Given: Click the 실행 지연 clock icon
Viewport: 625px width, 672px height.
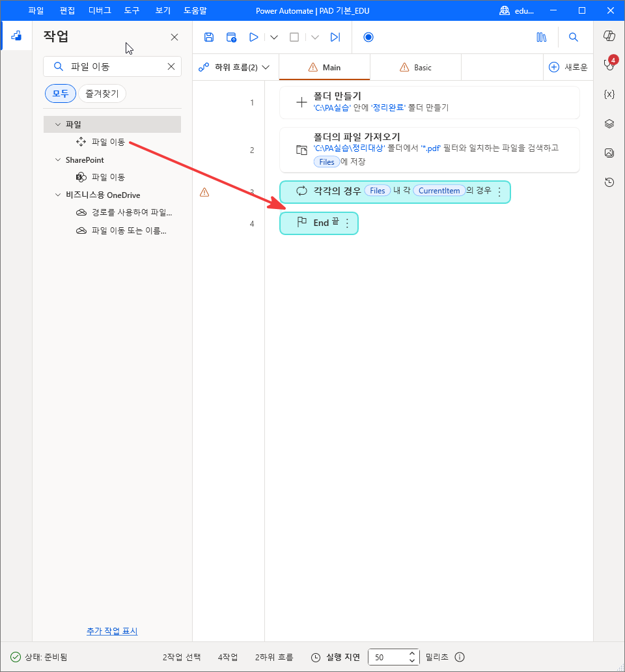Looking at the screenshot, I should [x=316, y=658].
